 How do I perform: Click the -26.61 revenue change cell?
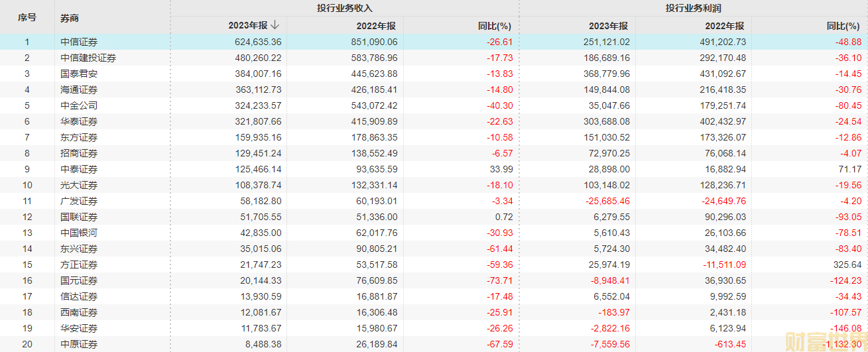[501, 42]
